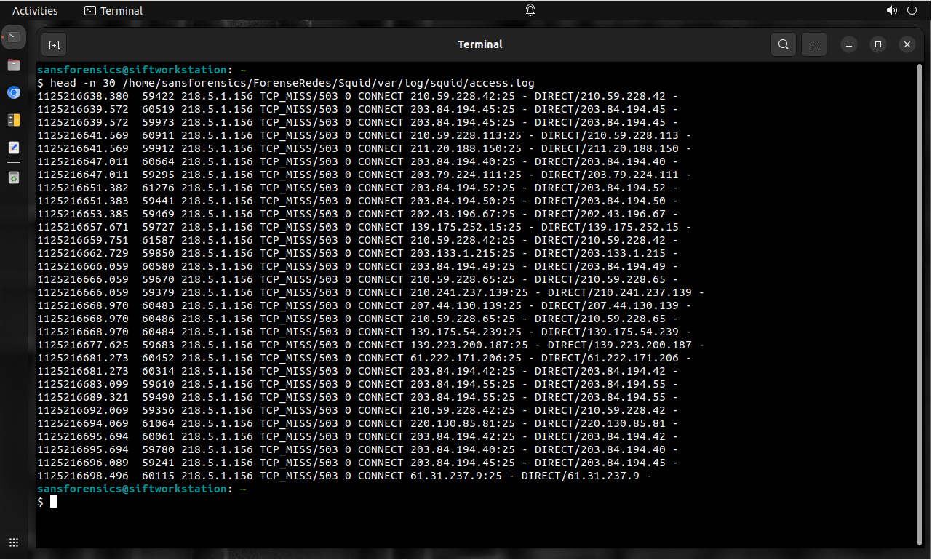
Task: Launch the Text Editor from the dock
Action: [14, 148]
